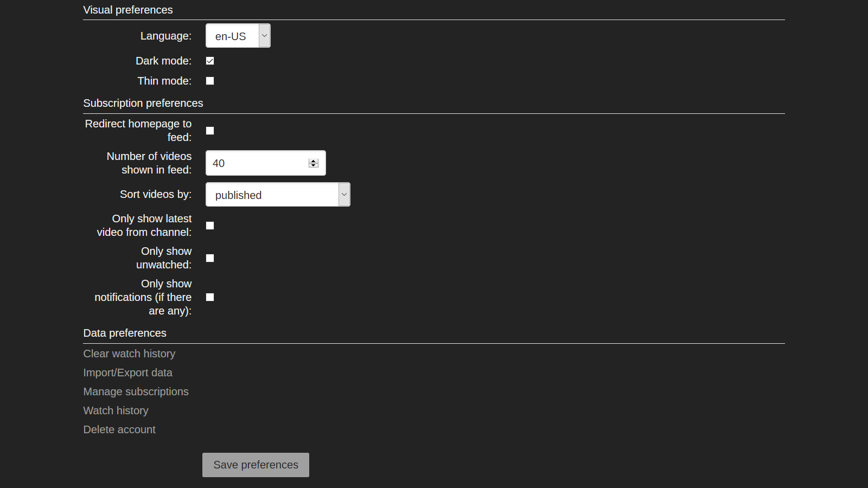The height and width of the screenshot is (488, 868).
Task: Open the Language dropdown
Action: [238, 36]
